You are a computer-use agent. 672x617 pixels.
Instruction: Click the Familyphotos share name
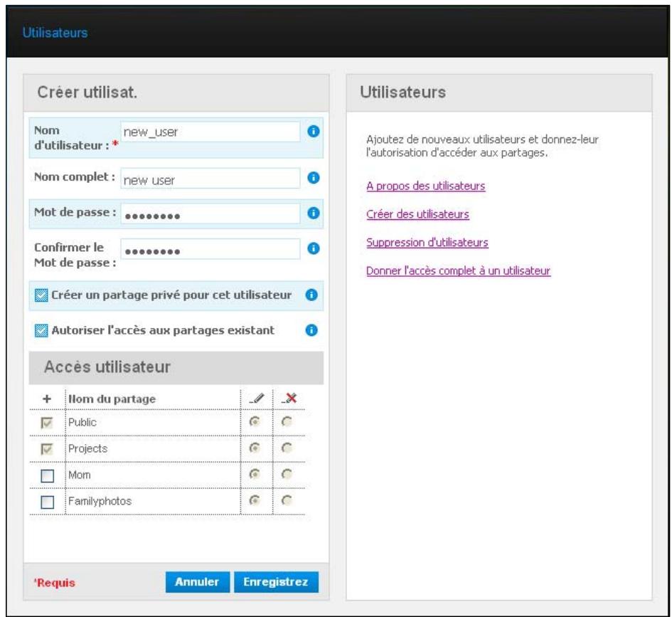pyautogui.click(x=100, y=501)
